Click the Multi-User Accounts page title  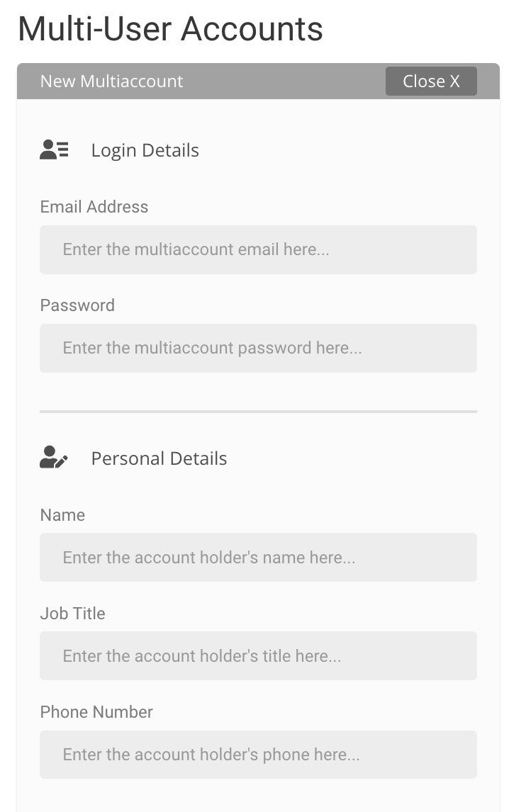point(171,28)
